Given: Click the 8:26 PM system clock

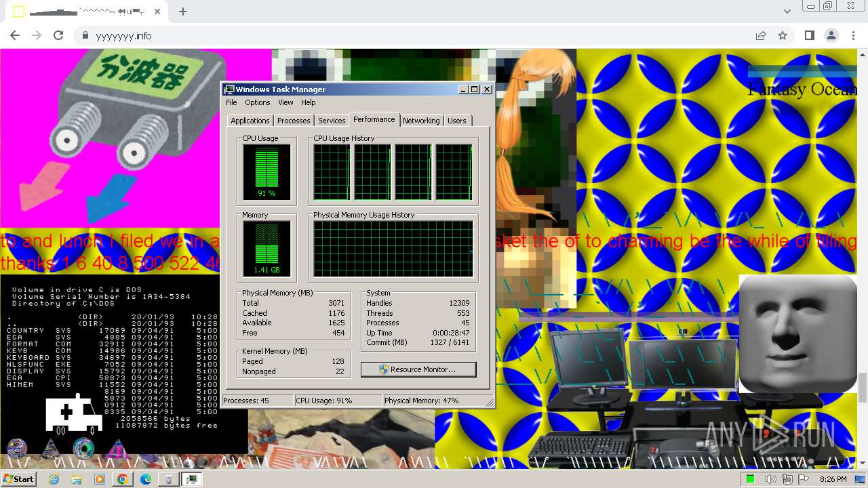Looking at the screenshot, I should point(833,479).
